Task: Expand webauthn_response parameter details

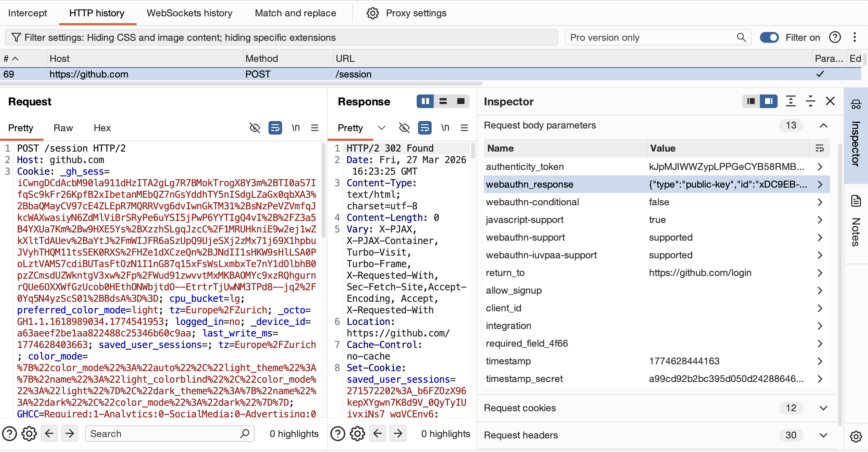Action: click(x=820, y=184)
